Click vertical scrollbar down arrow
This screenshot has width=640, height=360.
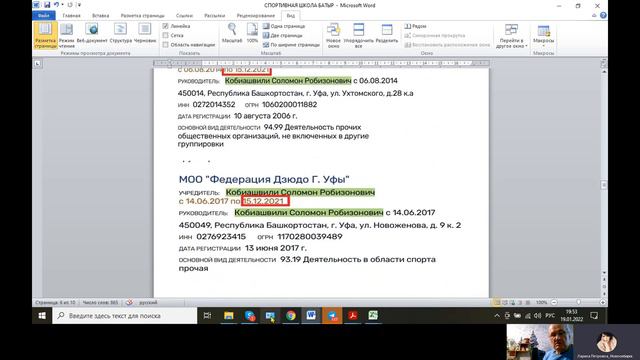click(x=604, y=272)
